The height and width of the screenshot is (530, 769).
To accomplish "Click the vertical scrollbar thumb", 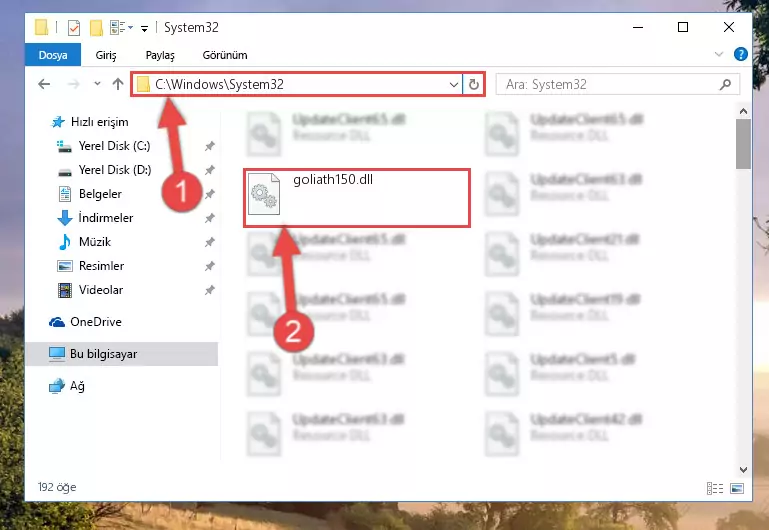I will tap(743, 144).
